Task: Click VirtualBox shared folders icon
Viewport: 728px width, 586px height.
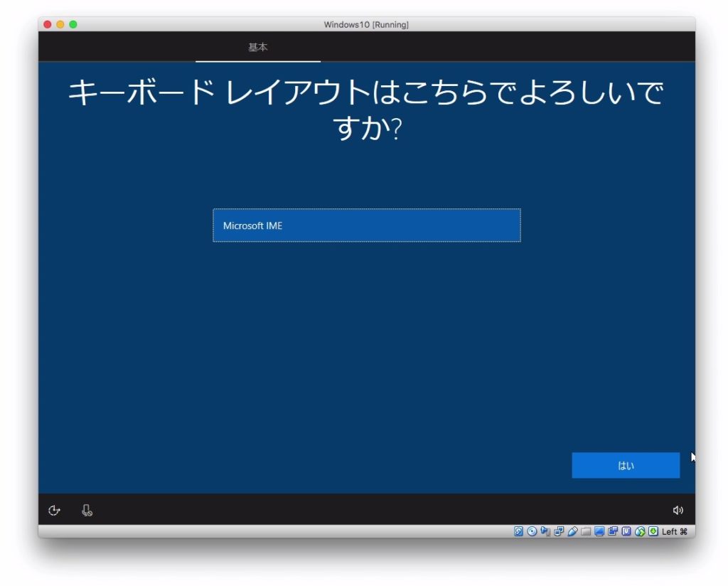Action: pyautogui.click(x=586, y=531)
